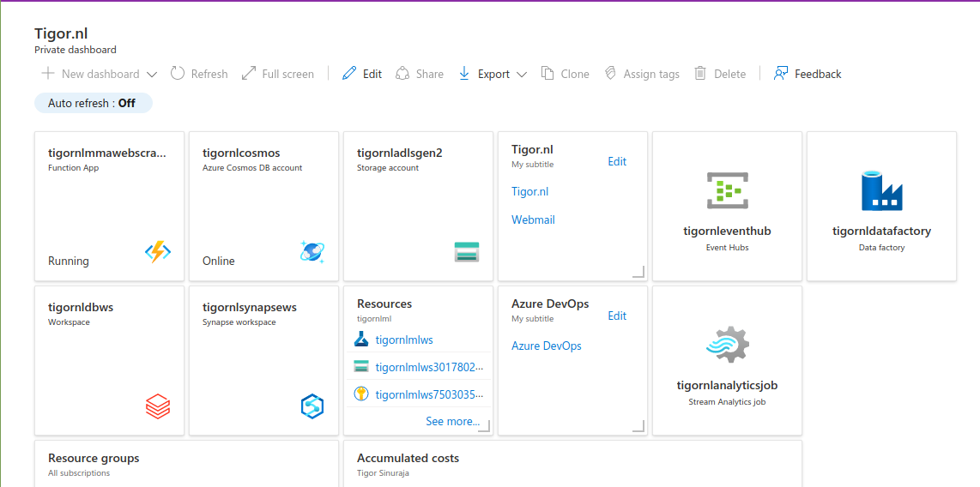Open the Event Hubs icon for tigornleventhub
The image size is (980, 487).
727,190
